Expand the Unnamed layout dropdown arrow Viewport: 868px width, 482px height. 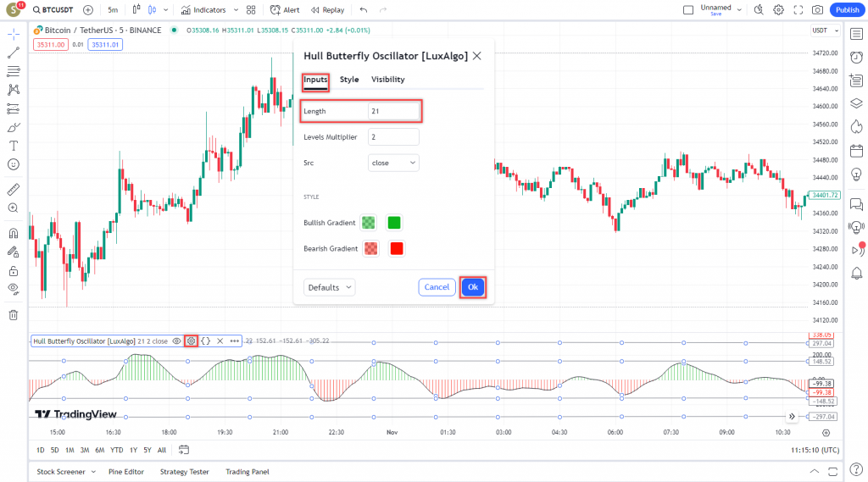(739, 10)
